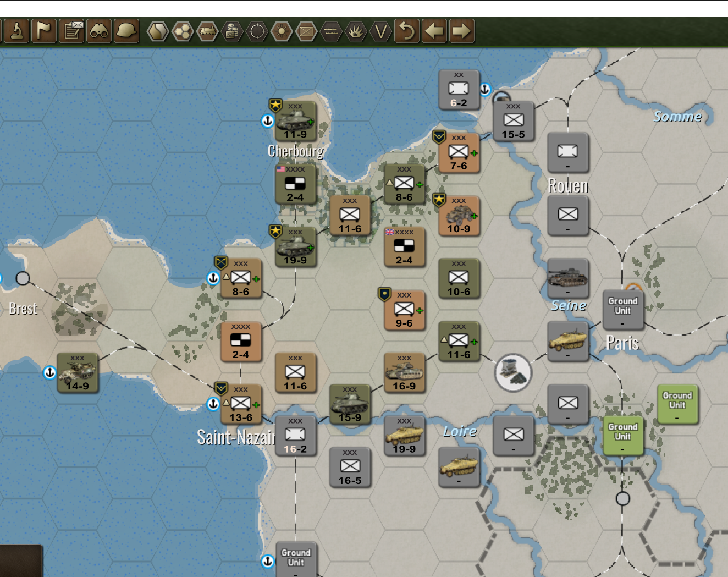Image resolution: width=728 pixels, height=577 pixels.
Task: Toggle the front lines hex button
Action: 331,31
